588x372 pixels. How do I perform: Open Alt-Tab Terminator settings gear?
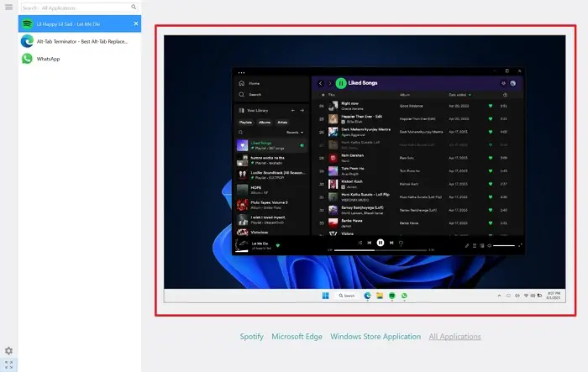click(x=8, y=351)
